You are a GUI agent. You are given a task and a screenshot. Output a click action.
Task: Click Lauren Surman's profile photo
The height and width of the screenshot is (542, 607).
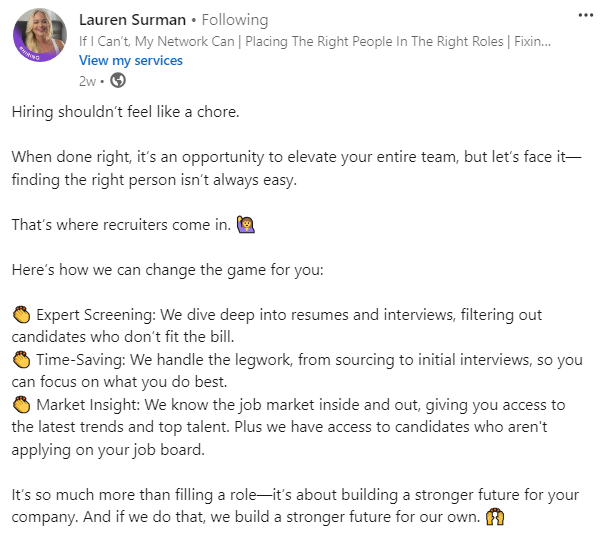coord(41,37)
